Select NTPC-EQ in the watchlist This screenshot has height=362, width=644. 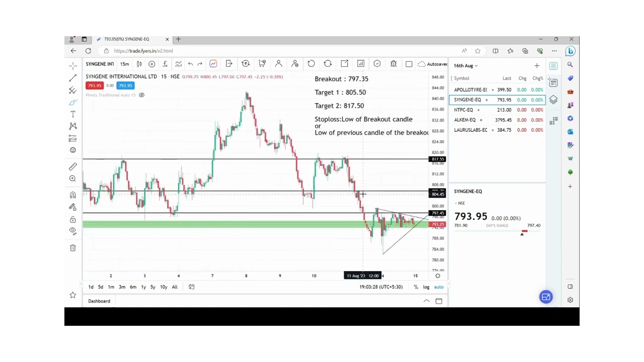click(x=497, y=110)
